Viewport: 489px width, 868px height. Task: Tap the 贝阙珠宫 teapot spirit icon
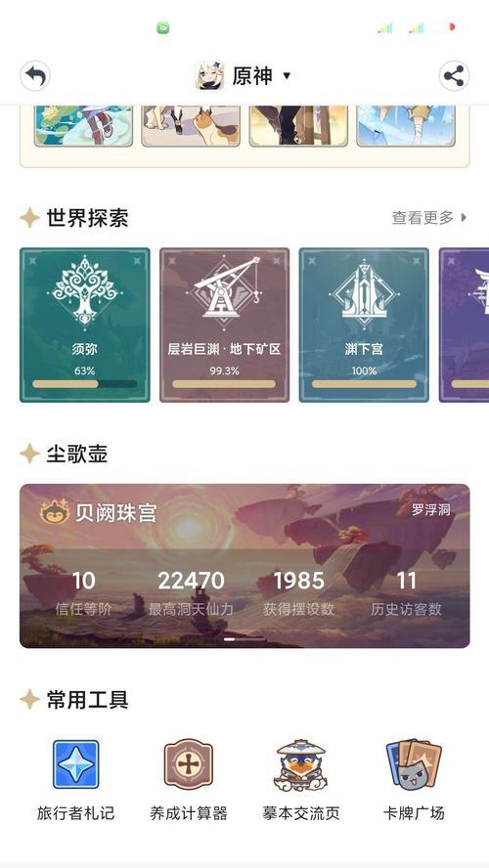point(54,512)
